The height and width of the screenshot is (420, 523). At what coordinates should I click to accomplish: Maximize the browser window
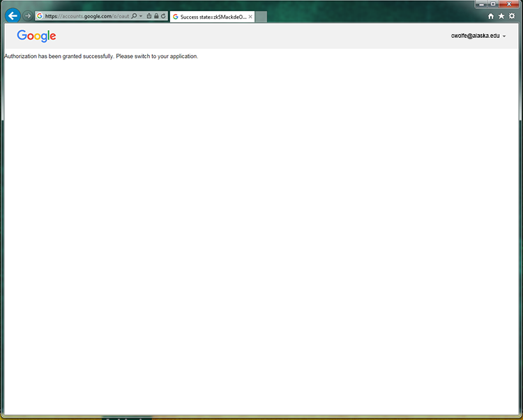tap(493, 4)
